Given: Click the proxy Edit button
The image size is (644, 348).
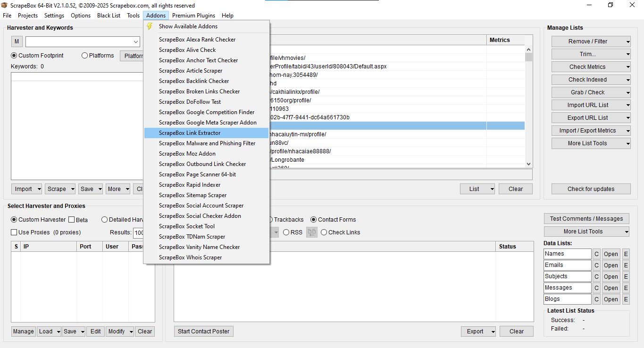Looking at the screenshot, I should click(x=96, y=331).
